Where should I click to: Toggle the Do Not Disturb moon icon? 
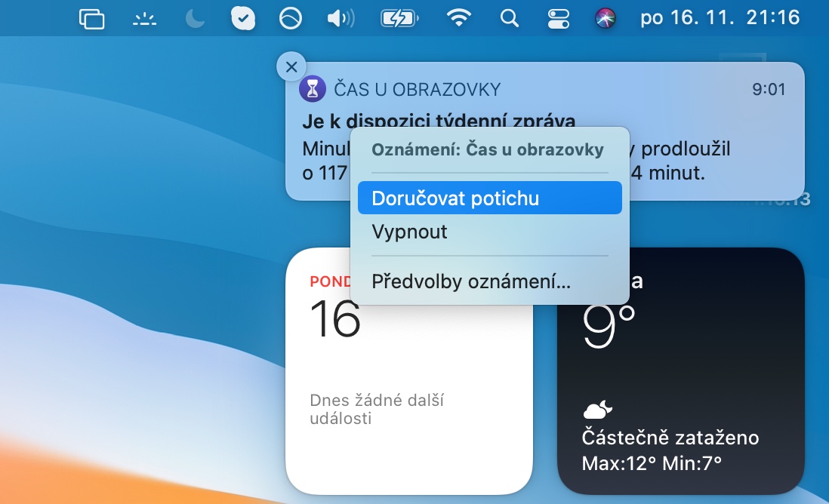coord(195,19)
